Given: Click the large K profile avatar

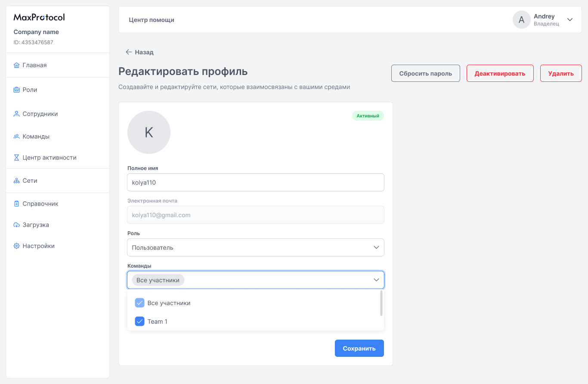Looking at the screenshot, I should [149, 132].
